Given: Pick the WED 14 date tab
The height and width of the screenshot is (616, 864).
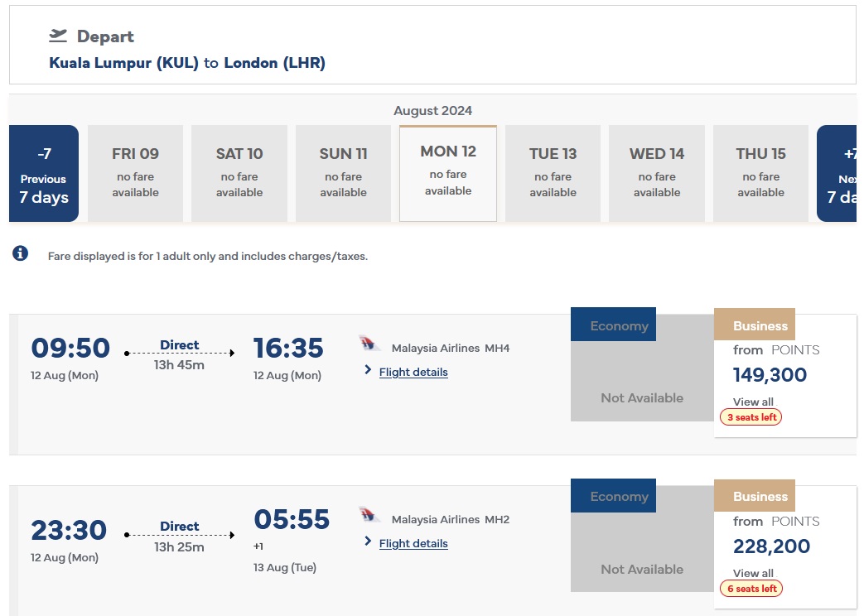Looking at the screenshot, I should [657, 174].
